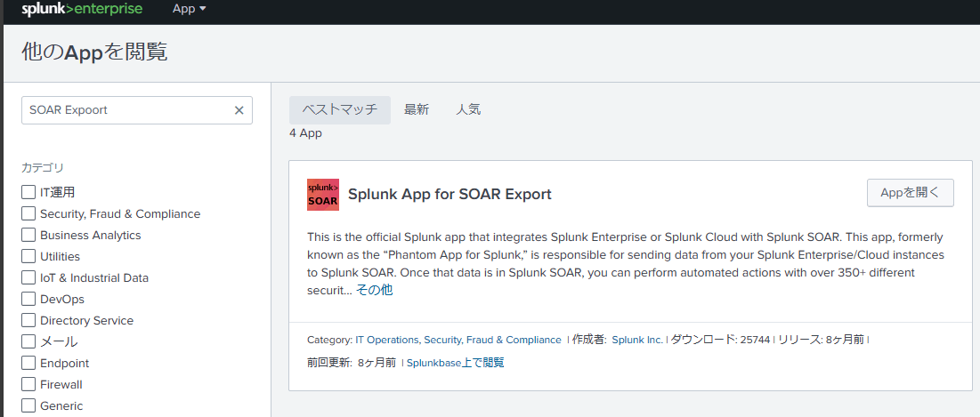Click the Splunk SOAR app icon
The height and width of the screenshot is (417, 980).
coord(323,195)
